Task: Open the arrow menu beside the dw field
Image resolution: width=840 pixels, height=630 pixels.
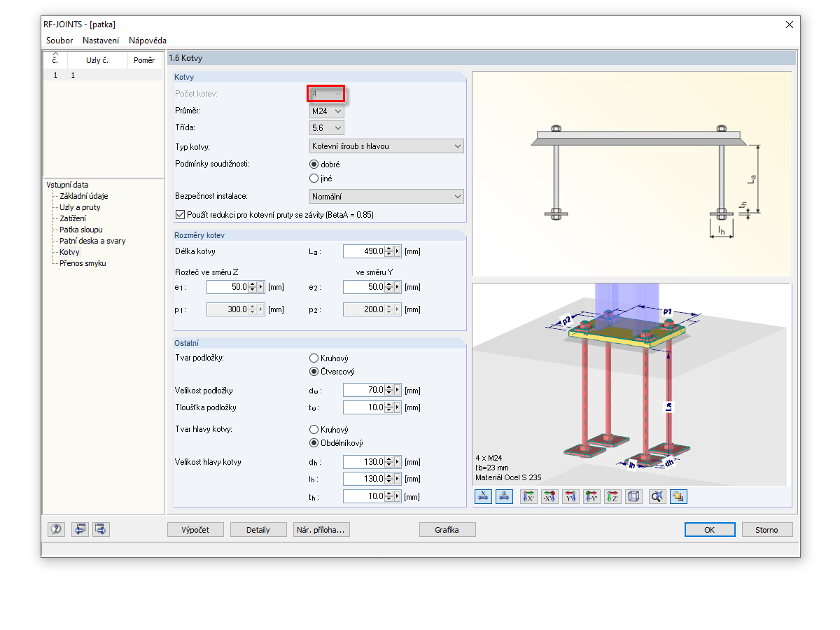Action: (x=398, y=390)
